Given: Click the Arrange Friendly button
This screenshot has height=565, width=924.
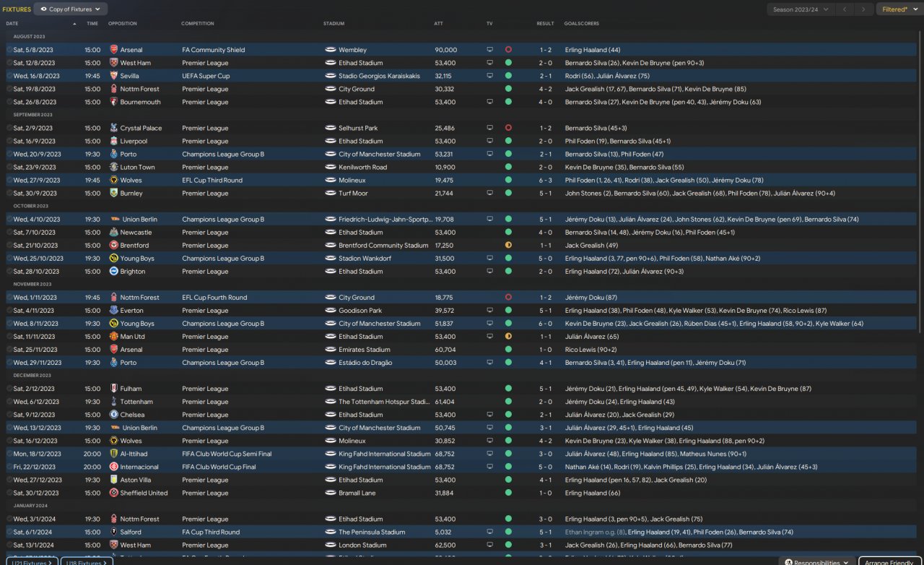Looking at the screenshot, I should [x=889, y=562].
